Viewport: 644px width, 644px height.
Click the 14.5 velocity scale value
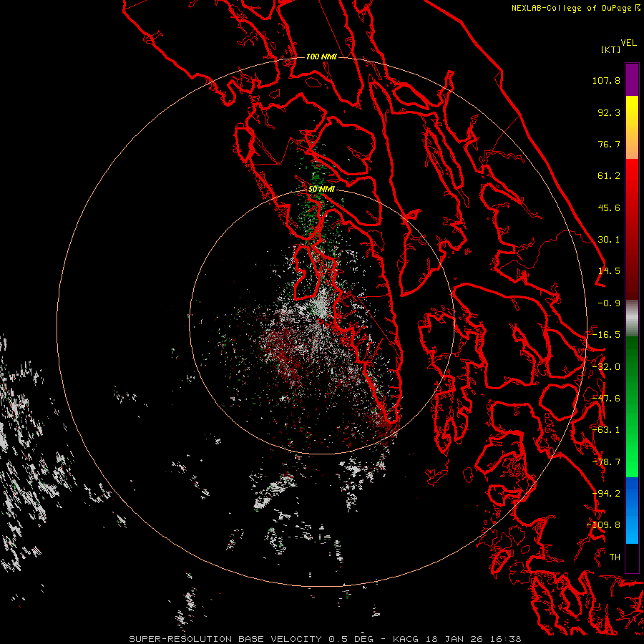point(609,271)
